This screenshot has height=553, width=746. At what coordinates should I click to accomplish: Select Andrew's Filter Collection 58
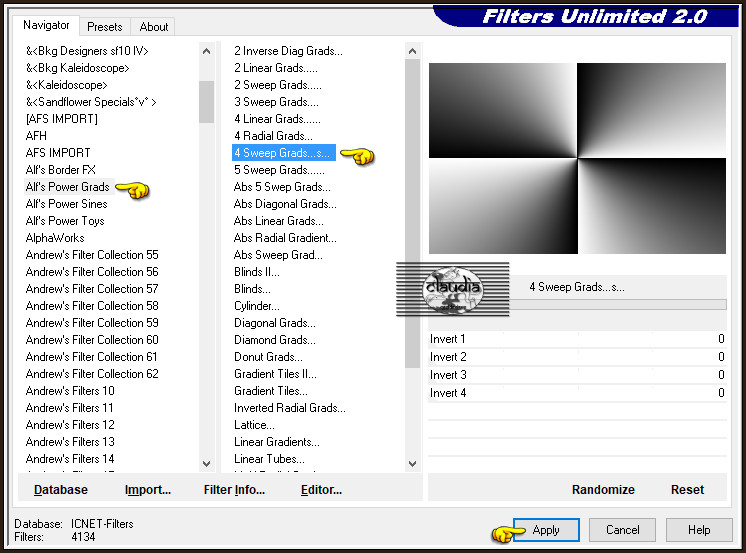(x=92, y=306)
